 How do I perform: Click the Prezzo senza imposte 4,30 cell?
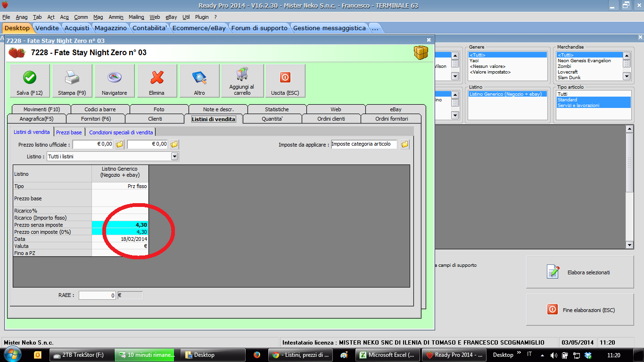click(x=120, y=225)
